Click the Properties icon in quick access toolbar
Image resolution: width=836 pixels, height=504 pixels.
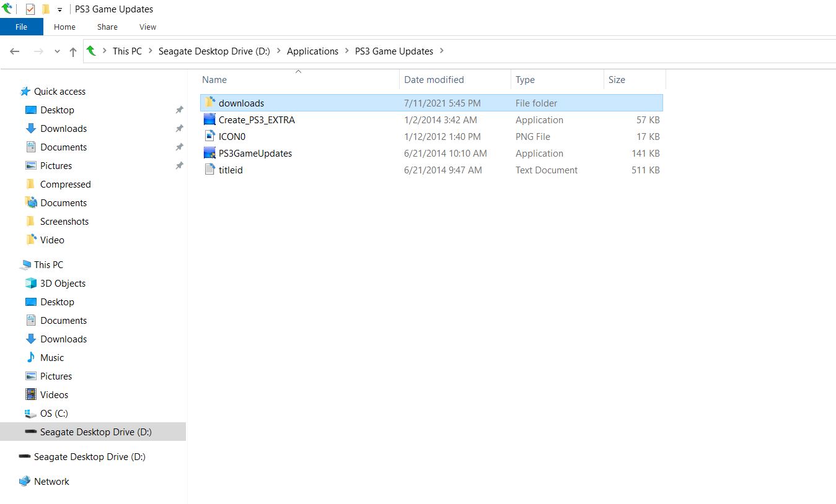point(30,9)
